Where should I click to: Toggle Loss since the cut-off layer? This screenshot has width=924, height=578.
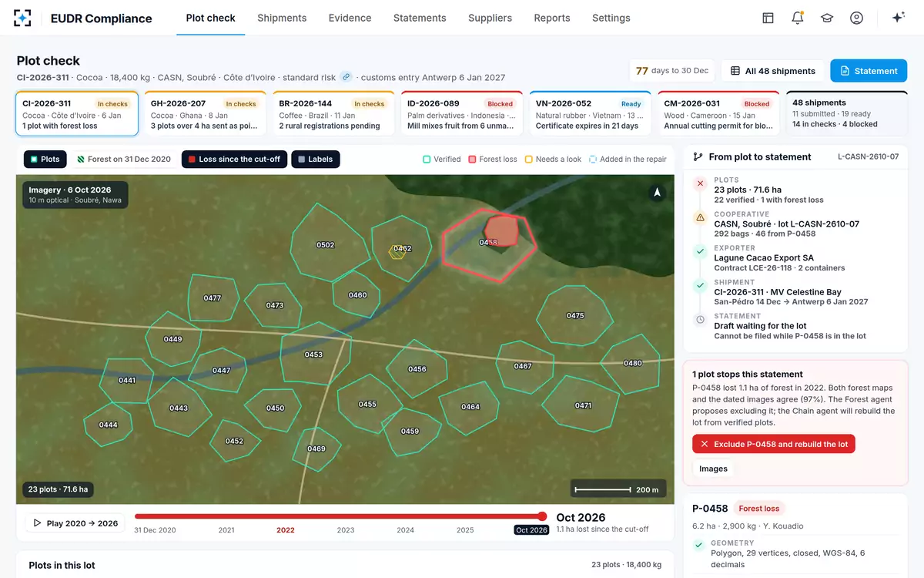pyautogui.click(x=235, y=160)
